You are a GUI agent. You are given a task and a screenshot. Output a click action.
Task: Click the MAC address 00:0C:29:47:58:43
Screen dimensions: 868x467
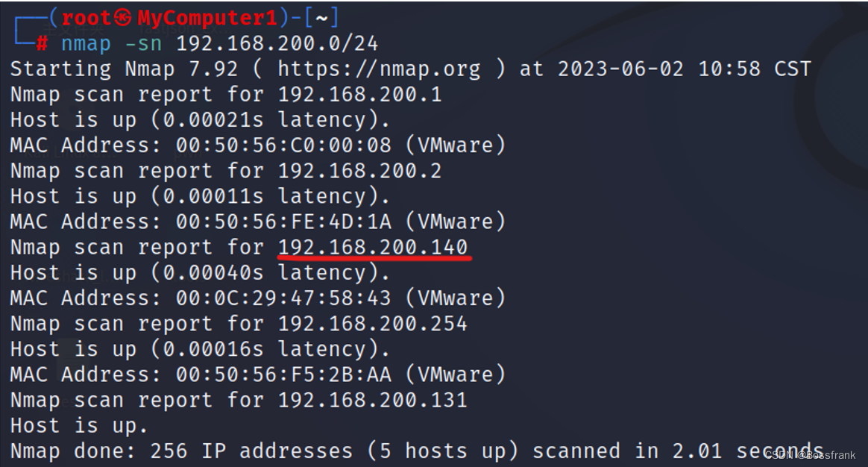[x=283, y=298]
